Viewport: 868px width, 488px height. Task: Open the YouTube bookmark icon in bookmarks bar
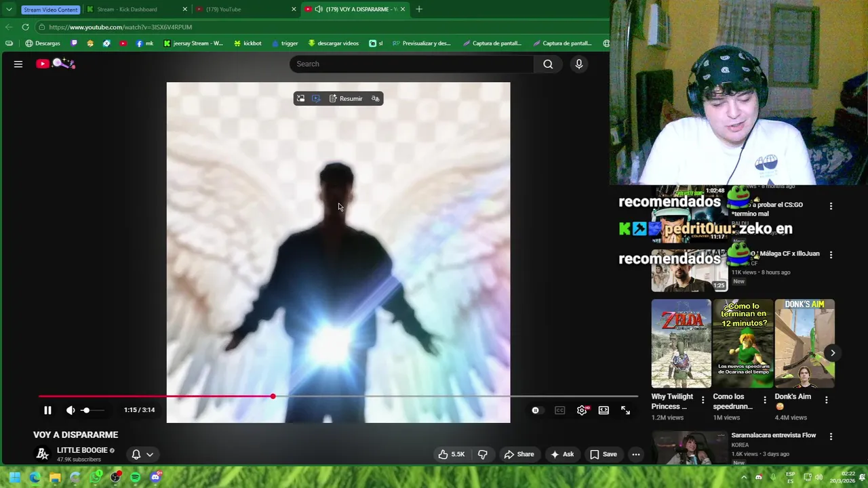point(123,43)
